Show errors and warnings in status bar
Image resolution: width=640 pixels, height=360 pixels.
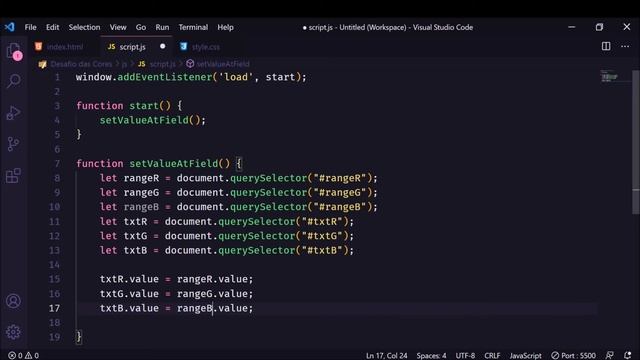tap(24, 356)
